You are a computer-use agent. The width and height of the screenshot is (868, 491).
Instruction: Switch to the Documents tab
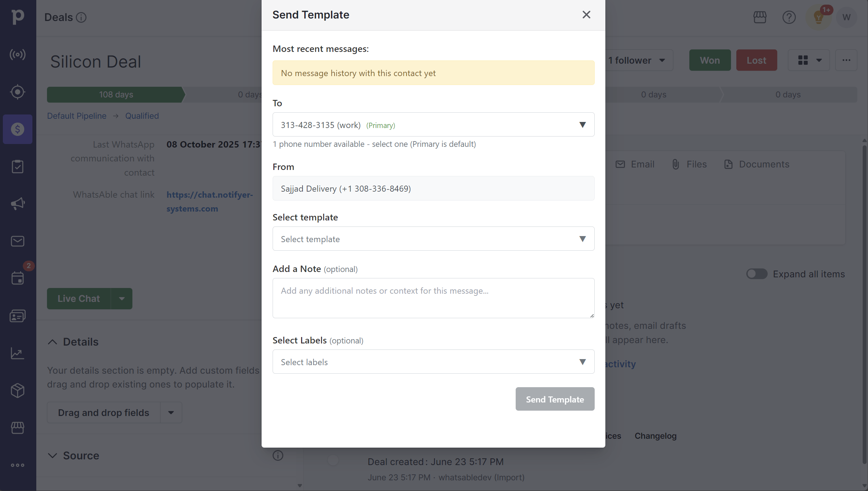tap(757, 164)
